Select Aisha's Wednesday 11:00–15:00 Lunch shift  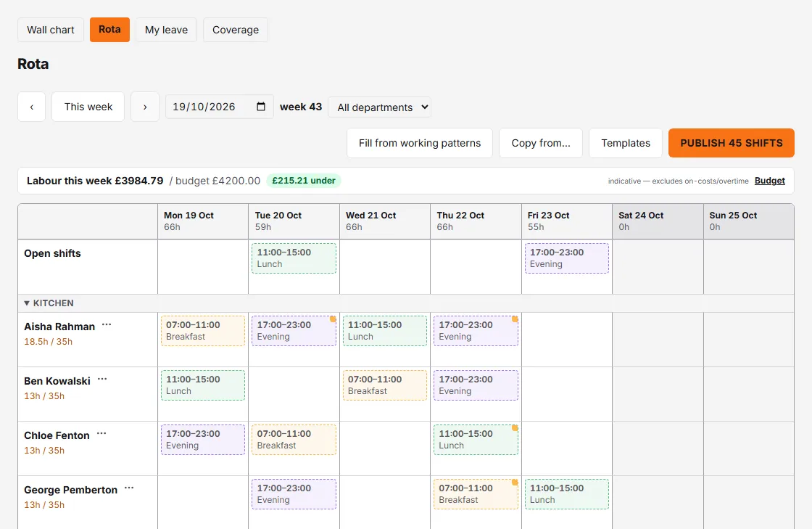point(385,331)
